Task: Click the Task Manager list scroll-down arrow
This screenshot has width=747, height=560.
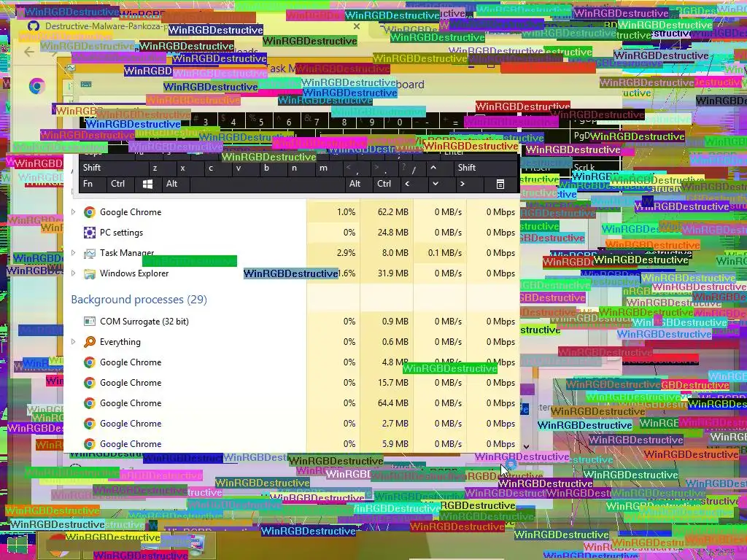Action: [526, 447]
